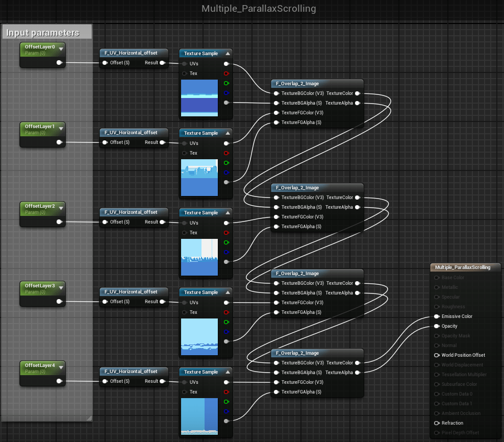Click the blue B output pin on third Texture Sample

point(226,252)
